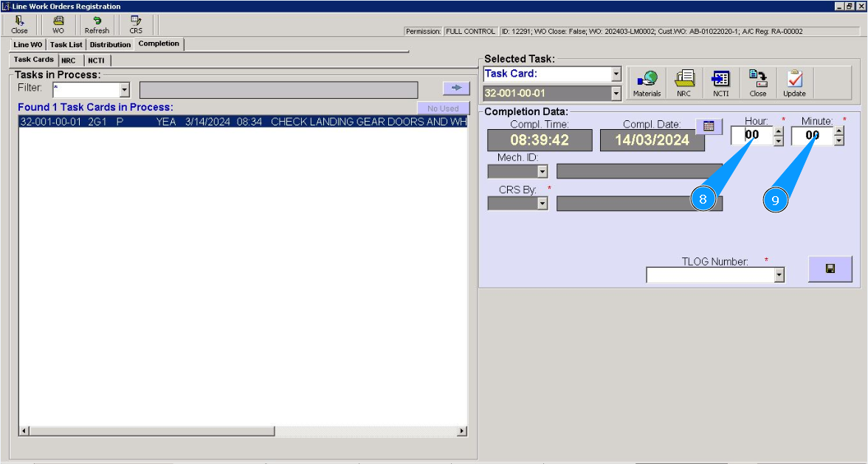Viewport: 868px width, 464px height.
Task: Click the task list scroll left arrow
Action: click(24, 431)
